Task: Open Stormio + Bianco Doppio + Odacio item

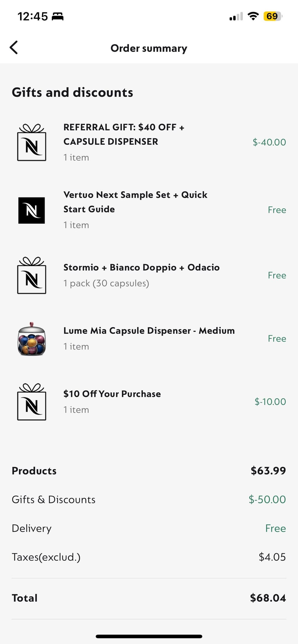Action: (x=141, y=267)
